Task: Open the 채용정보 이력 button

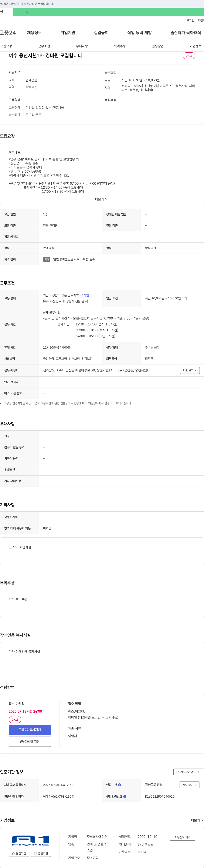Action: pos(182,837)
